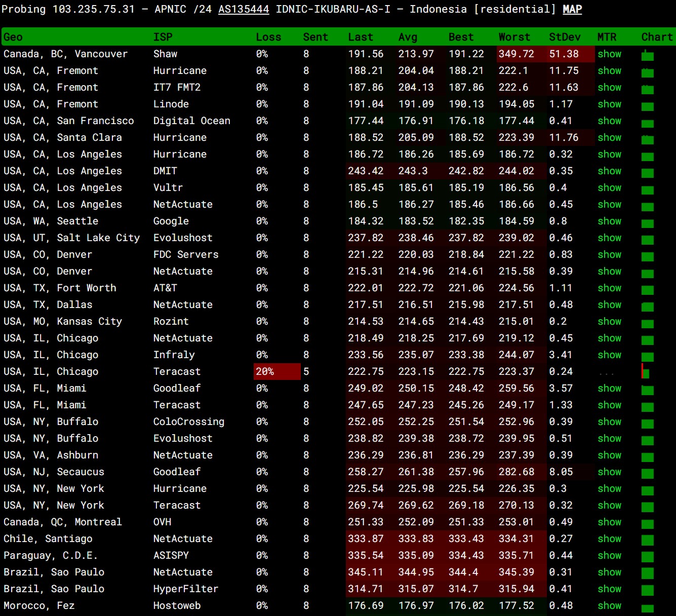Image resolution: width=676 pixels, height=616 pixels.
Task: Click the StDev column header
Action: pos(565,37)
